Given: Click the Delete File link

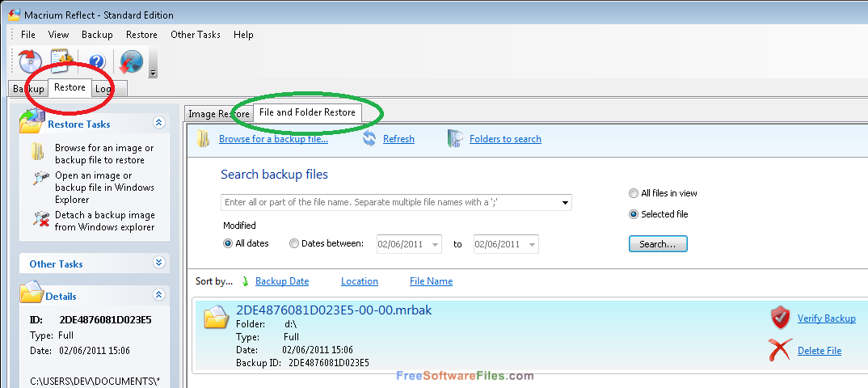Looking at the screenshot, I should (x=820, y=350).
